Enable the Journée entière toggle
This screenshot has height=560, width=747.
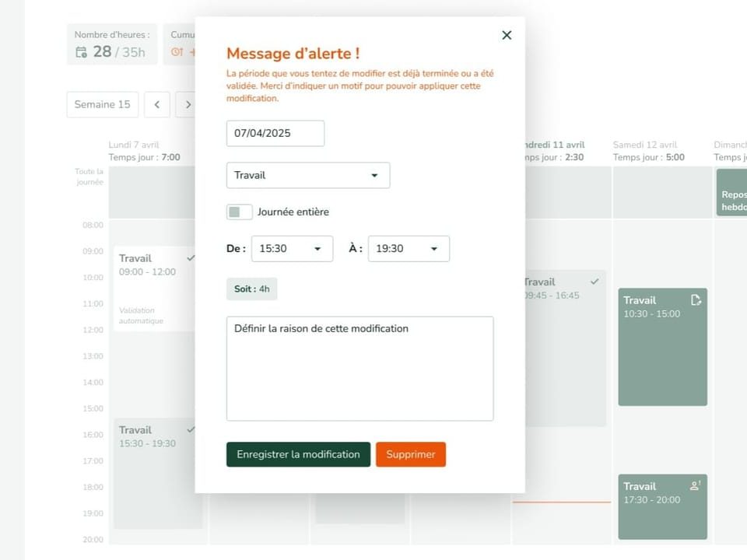tap(239, 212)
